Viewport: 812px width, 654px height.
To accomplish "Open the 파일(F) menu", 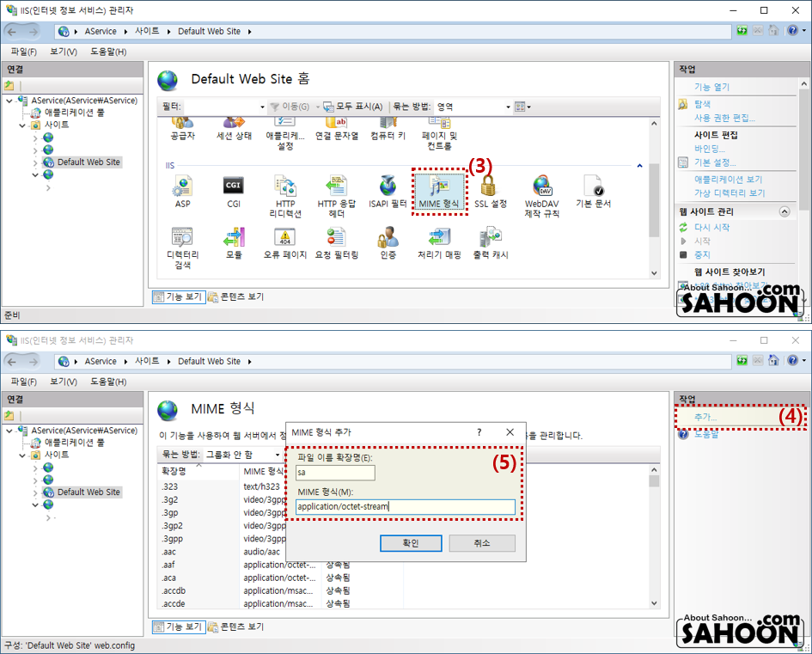I will [x=23, y=52].
